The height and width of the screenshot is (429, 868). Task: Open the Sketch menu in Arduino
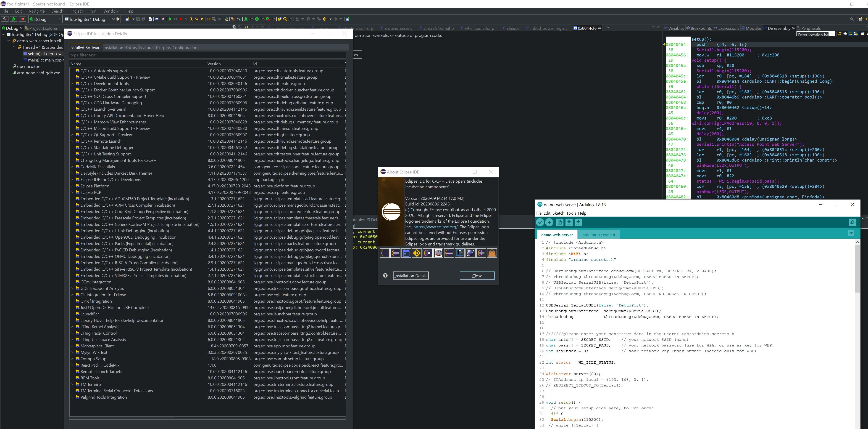click(x=559, y=213)
